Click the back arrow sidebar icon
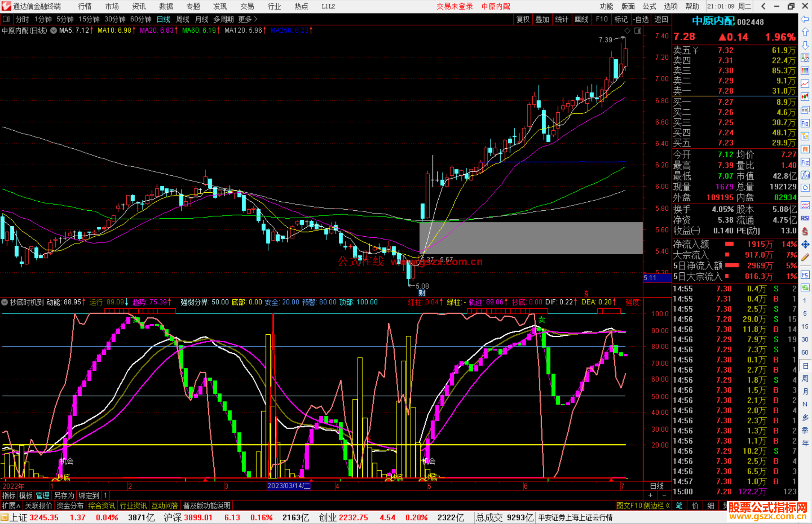 (x=805, y=19)
